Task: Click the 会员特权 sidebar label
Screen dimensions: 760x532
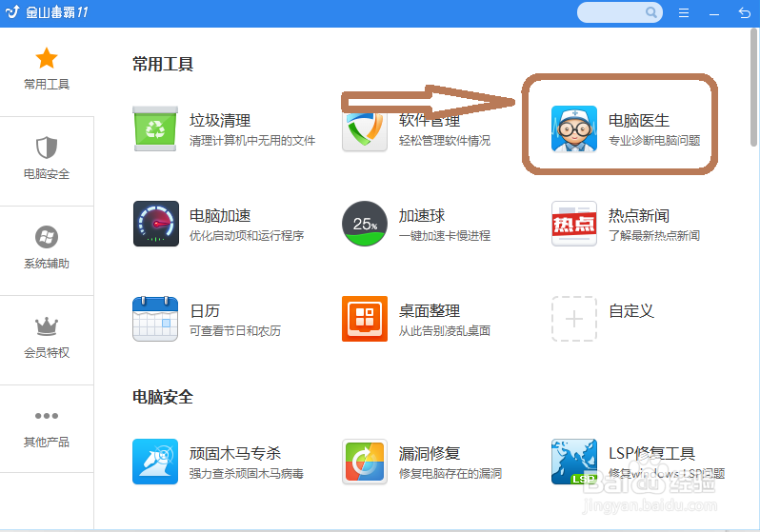Action: coord(47,353)
